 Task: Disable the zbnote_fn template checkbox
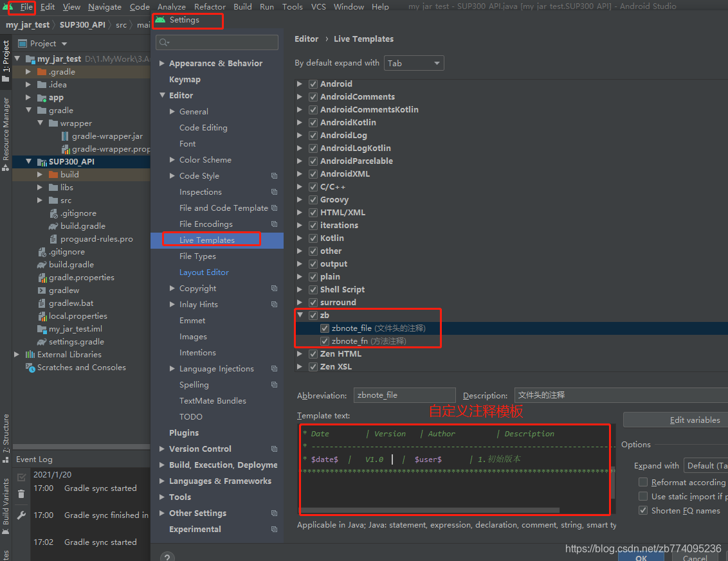tap(325, 341)
